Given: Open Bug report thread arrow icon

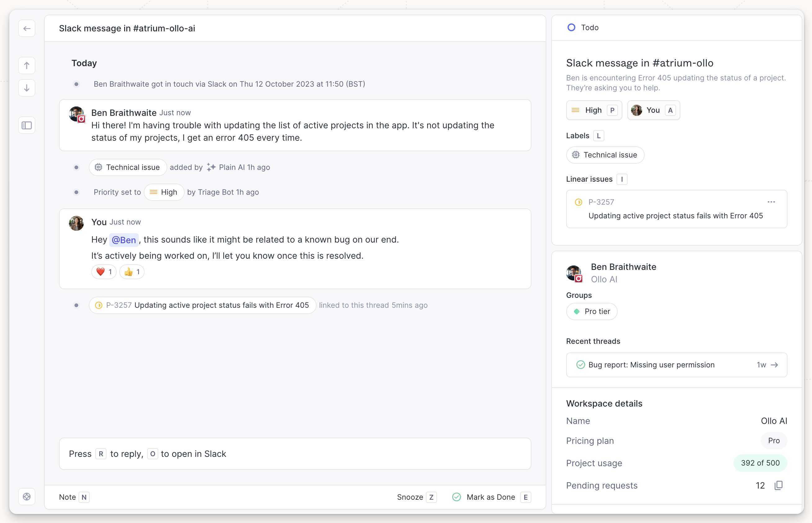Looking at the screenshot, I should pos(775,365).
